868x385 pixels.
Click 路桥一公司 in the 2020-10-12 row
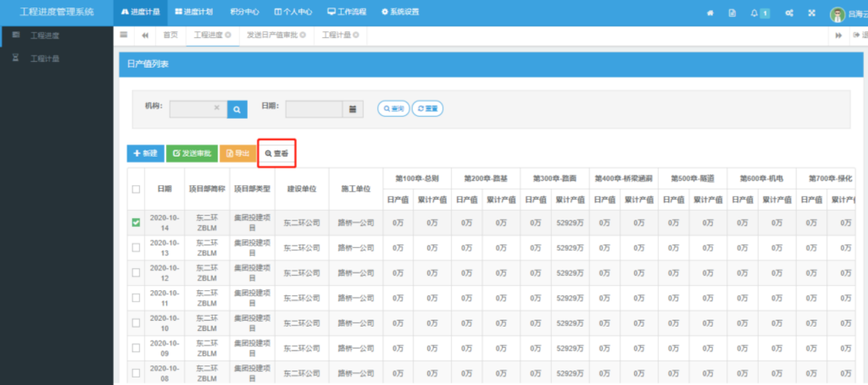pyautogui.click(x=356, y=272)
